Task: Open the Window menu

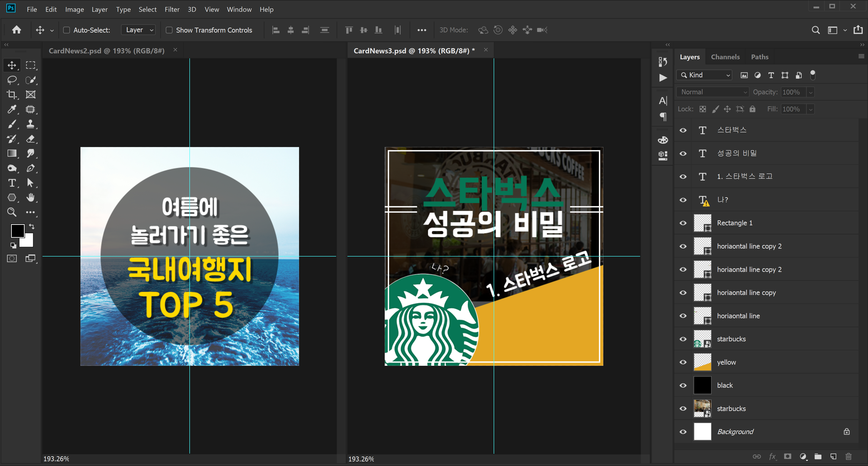Action: (239, 10)
